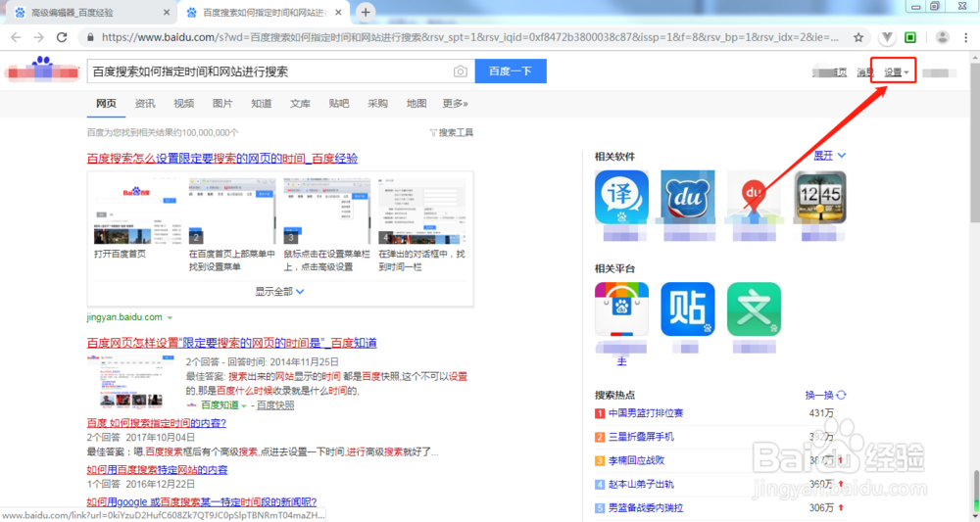Switch to 高级编辑器_百度经验 browser tab

tap(90, 12)
